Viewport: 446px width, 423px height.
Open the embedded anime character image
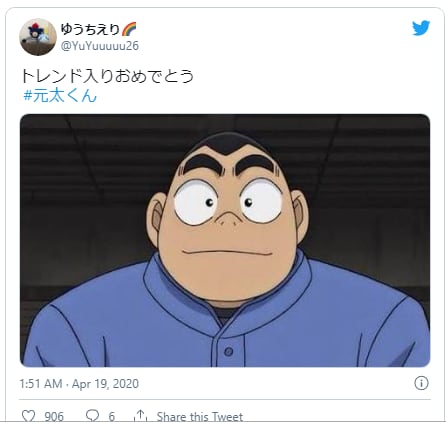point(225,240)
